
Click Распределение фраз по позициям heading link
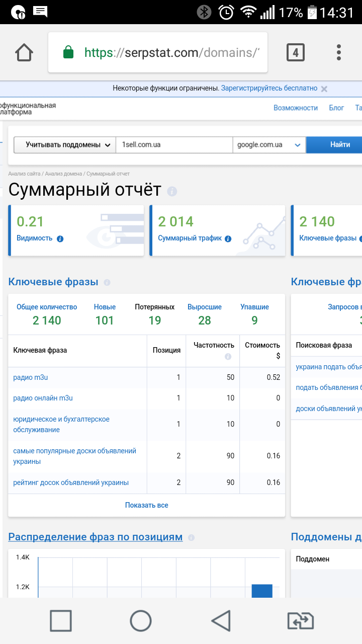pos(96,537)
